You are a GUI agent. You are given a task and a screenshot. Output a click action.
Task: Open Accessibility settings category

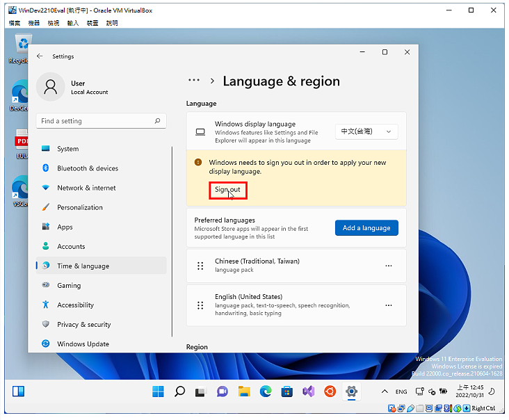point(102,305)
